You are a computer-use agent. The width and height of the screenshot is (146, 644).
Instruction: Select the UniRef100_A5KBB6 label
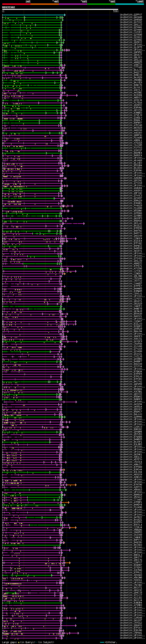coord(131,80)
